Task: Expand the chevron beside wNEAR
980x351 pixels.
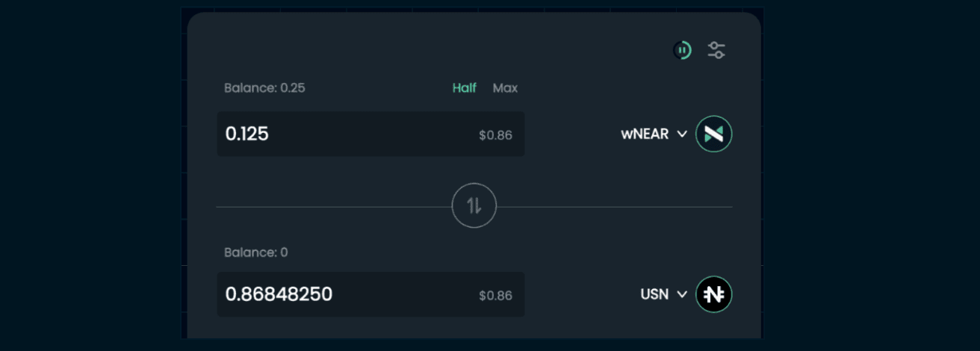Action: coord(681,134)
